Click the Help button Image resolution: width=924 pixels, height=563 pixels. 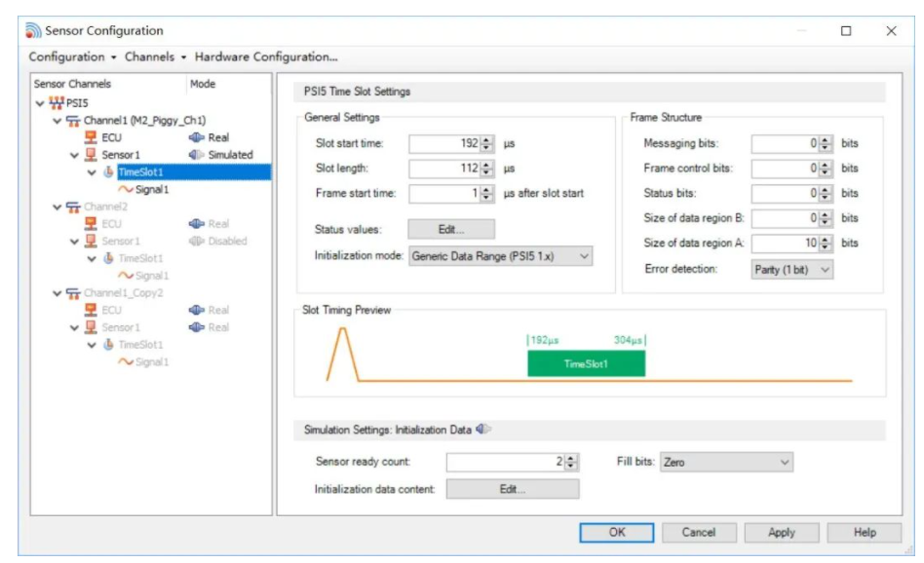point(865,533)
